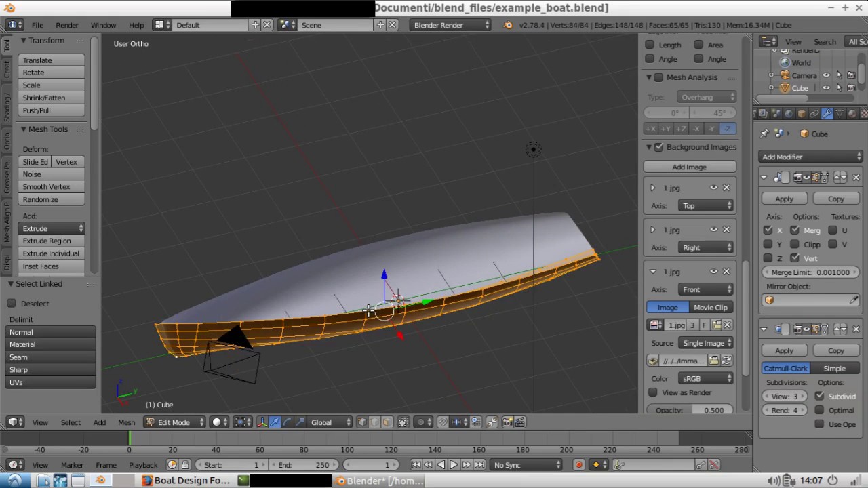Choose edge select mode icon

point(374,422)
